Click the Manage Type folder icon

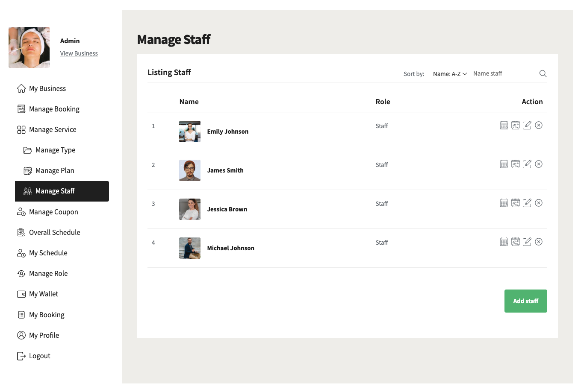[x=28, y=150]
